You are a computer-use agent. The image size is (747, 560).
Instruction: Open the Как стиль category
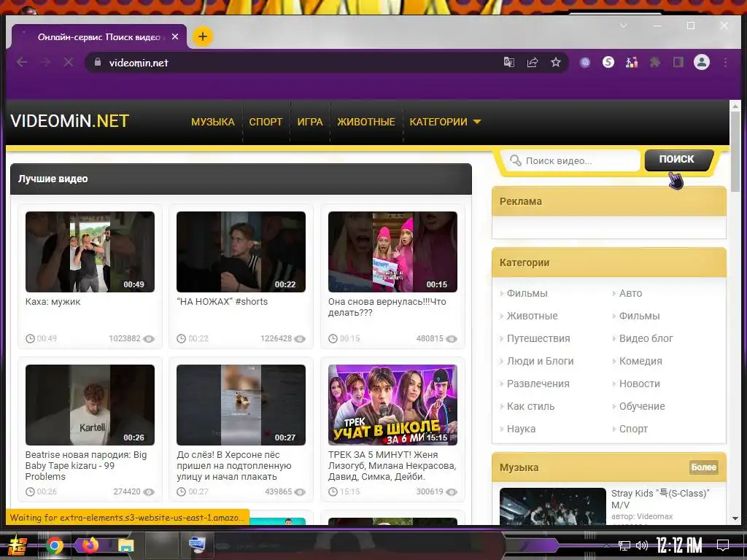pos(531,406)
